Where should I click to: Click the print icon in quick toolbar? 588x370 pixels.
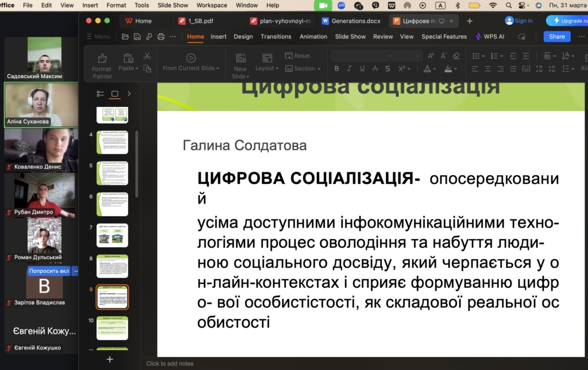[x=161, y=37]
